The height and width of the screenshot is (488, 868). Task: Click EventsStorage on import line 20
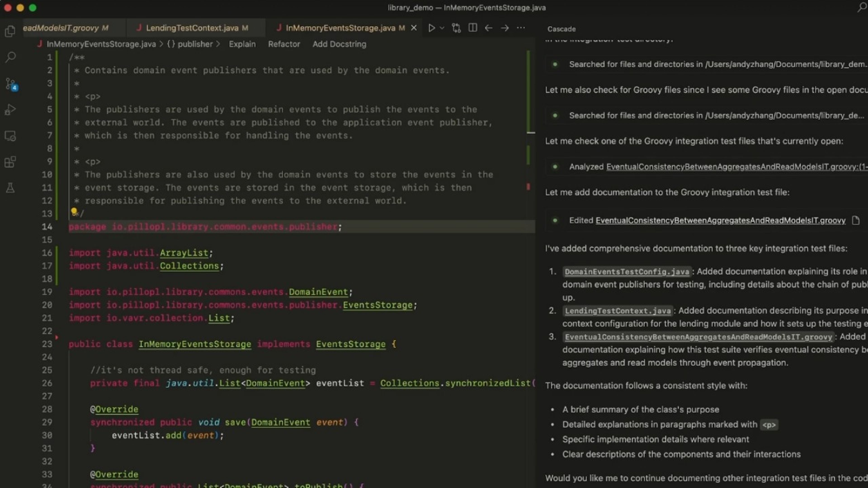pos(377,305)
